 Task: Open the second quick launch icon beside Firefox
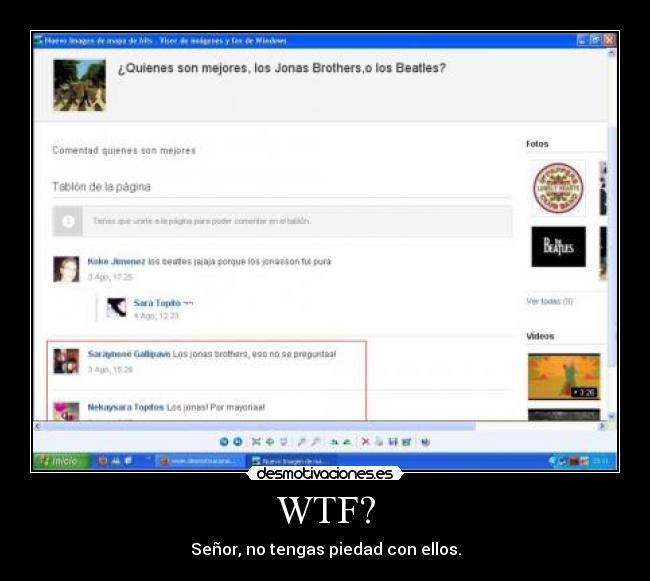(116, 461)
